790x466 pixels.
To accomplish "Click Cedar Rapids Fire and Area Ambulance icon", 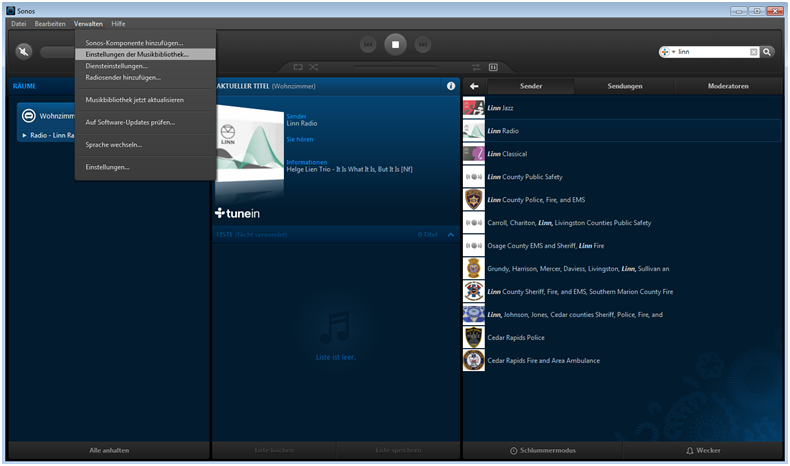I will pos(474,361).
